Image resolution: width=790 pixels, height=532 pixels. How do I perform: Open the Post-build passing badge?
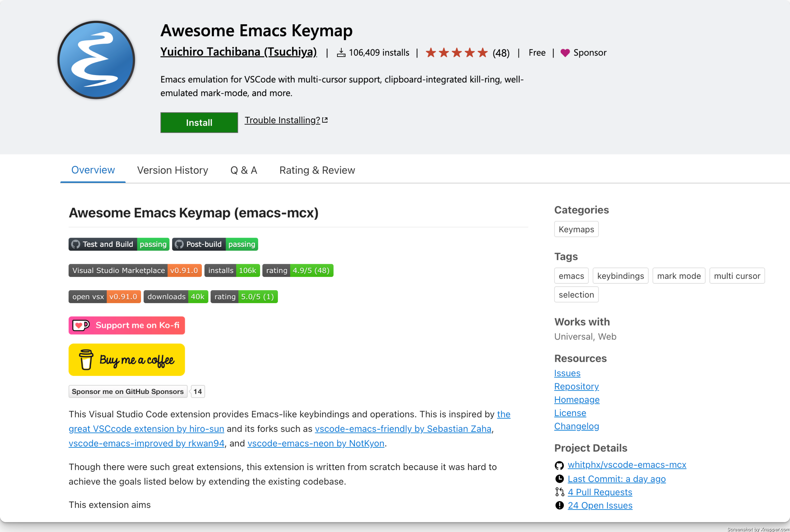tap(215, 244)
